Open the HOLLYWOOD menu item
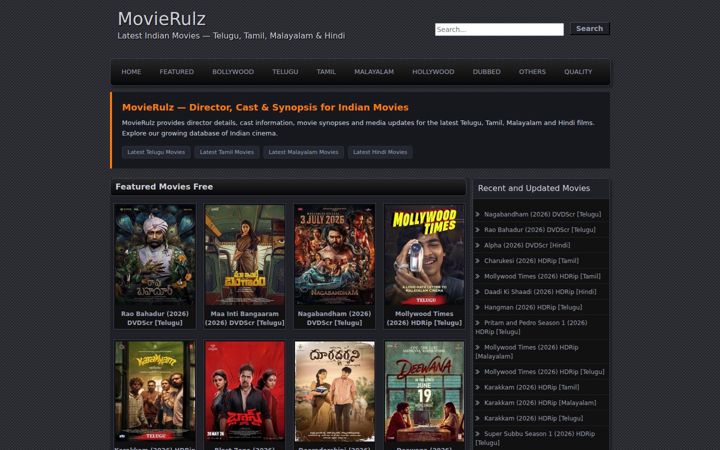The height and width of the screenshot is (450, 720). [433, 72]
